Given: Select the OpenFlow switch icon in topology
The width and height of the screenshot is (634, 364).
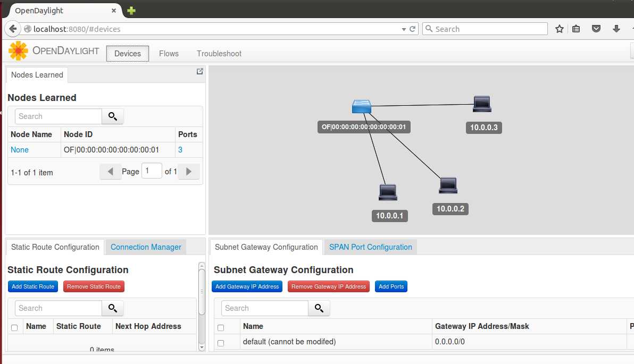Looking at the screenshot, I should coord(362,106).
